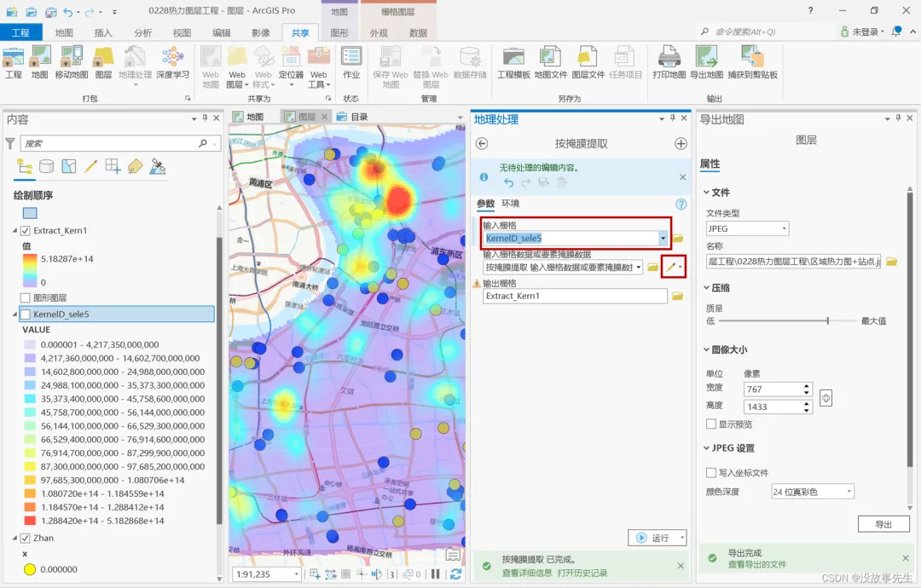The image size is (921, 588).
Task: Click the 捕获到剪贴板 icon
Action: coord(752,57)
